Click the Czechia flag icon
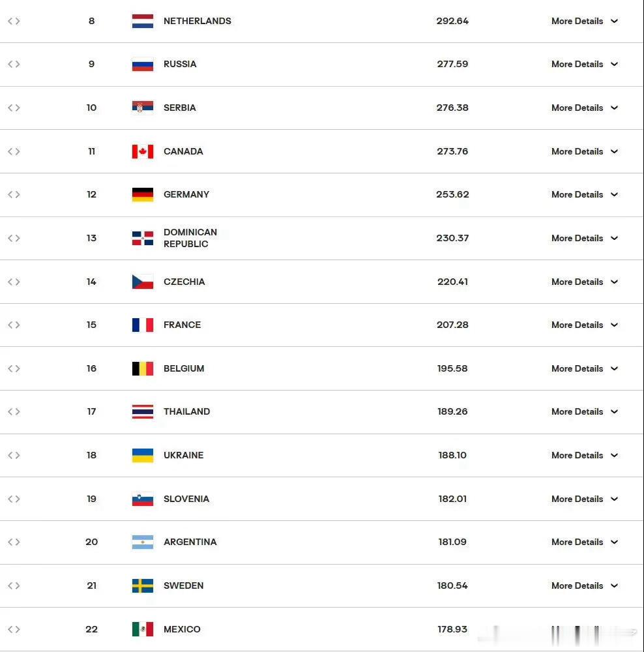This screenshot has height=652, width=644. point(143,282)
